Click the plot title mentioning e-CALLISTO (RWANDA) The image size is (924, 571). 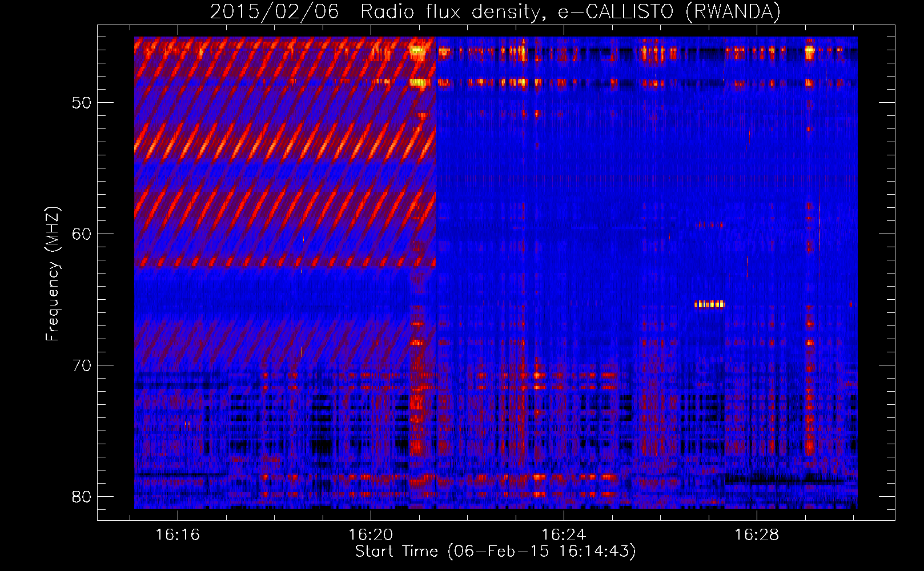[x=495, y=11]
